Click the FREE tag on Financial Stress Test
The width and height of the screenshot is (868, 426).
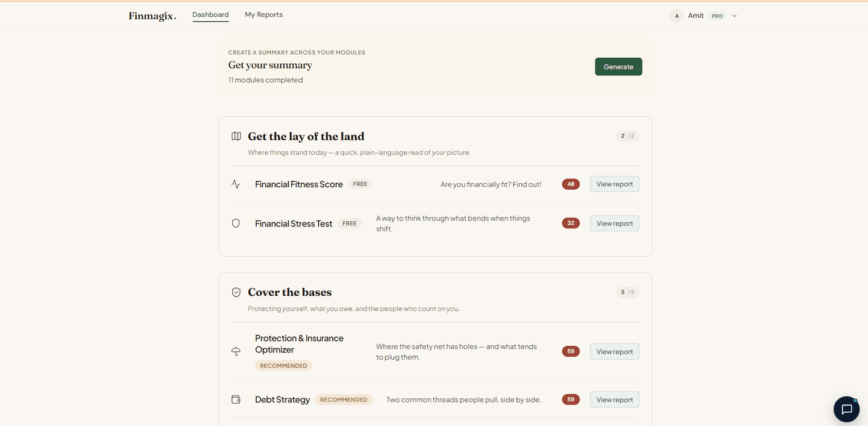[x=350, y=223]
